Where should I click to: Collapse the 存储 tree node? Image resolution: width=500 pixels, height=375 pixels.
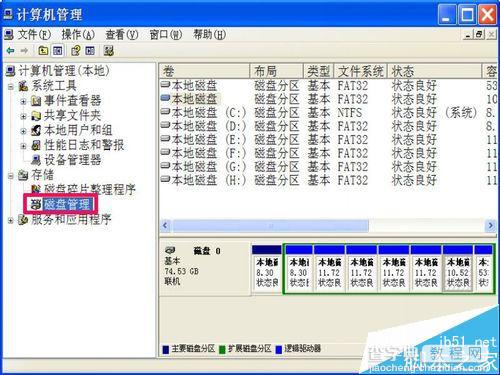coord(11,175)
